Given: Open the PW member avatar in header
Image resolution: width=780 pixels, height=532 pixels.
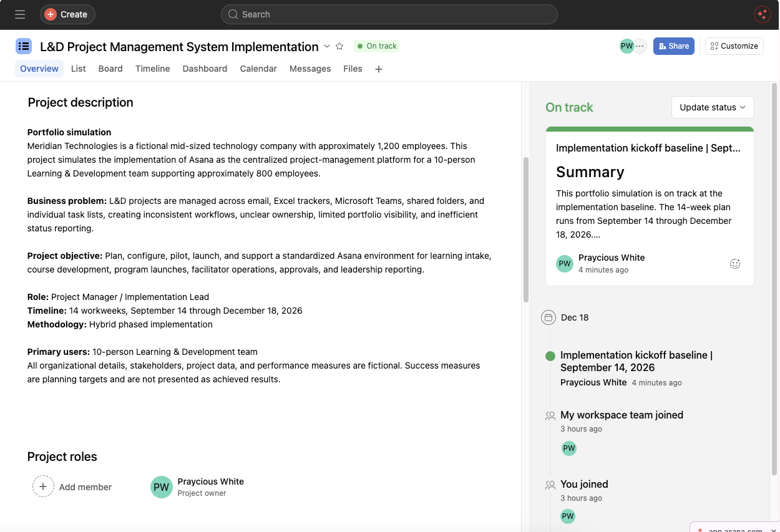Looking at the screenshot, I should click(x=626, y=46).
